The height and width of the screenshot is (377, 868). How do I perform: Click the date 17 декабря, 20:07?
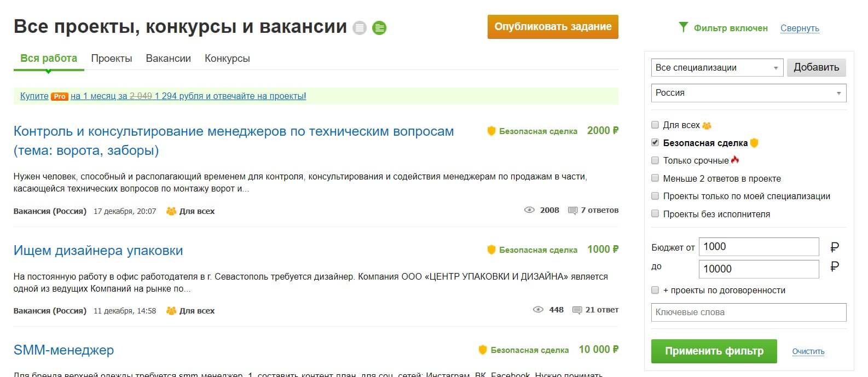tap(125, 211)
